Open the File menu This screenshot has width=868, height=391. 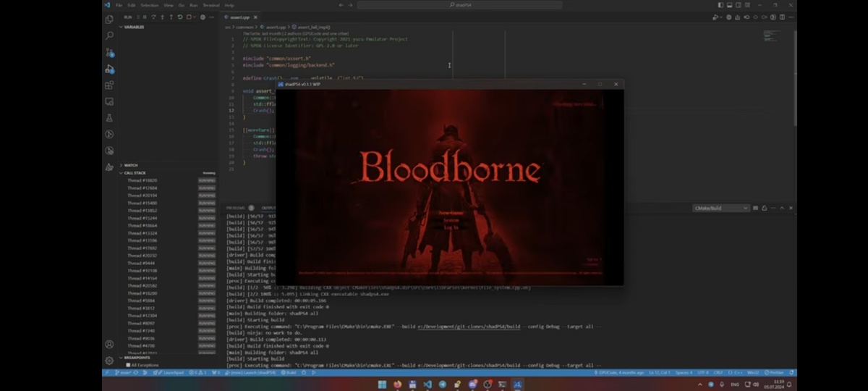pos(119,5)
